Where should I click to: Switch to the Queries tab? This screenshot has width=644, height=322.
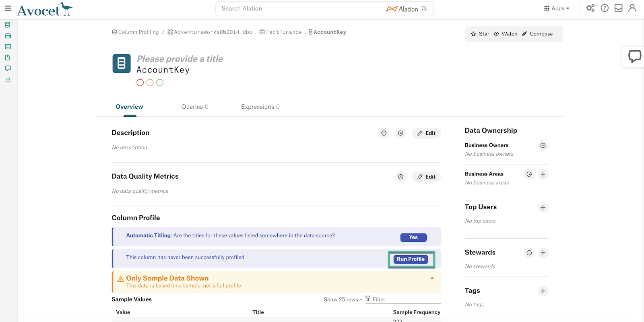point(195,107)
